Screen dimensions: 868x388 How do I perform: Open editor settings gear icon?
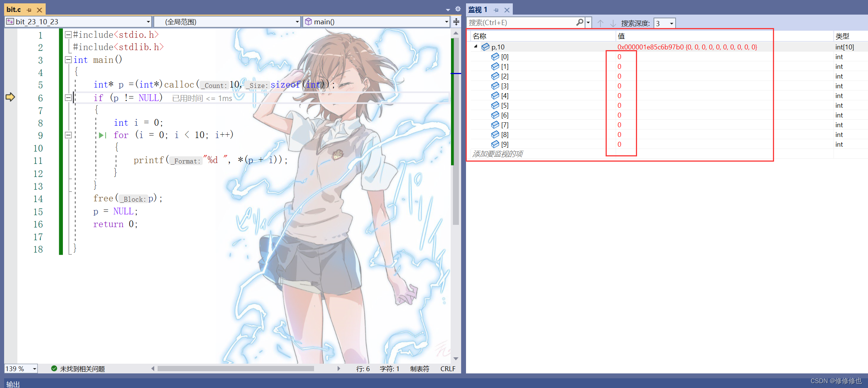pos(458,9)
